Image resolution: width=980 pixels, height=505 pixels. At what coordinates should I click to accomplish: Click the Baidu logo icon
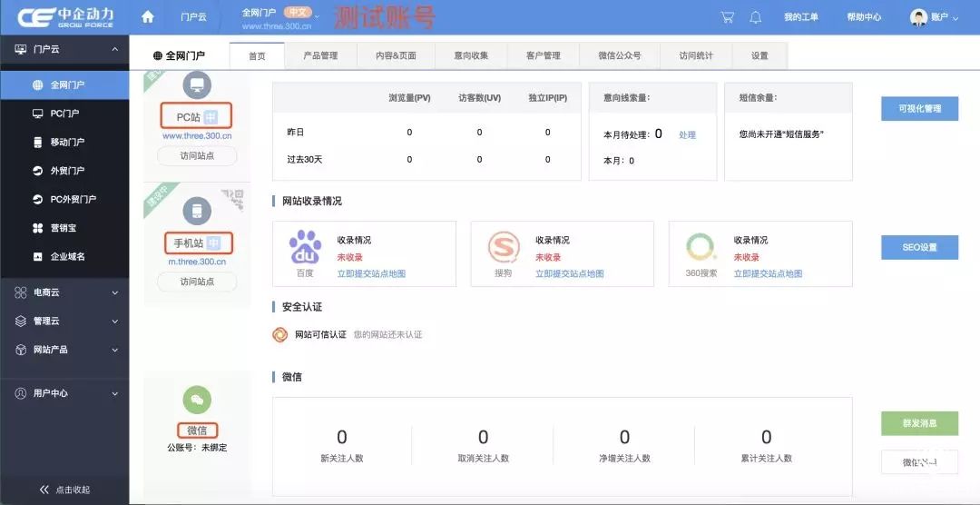[305, 247]
